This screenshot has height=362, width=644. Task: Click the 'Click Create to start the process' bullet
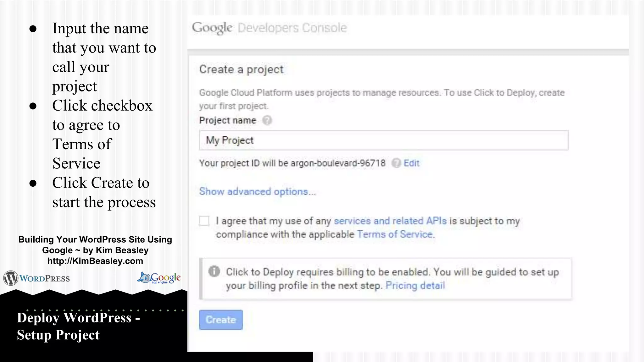(x=104, y=192)
